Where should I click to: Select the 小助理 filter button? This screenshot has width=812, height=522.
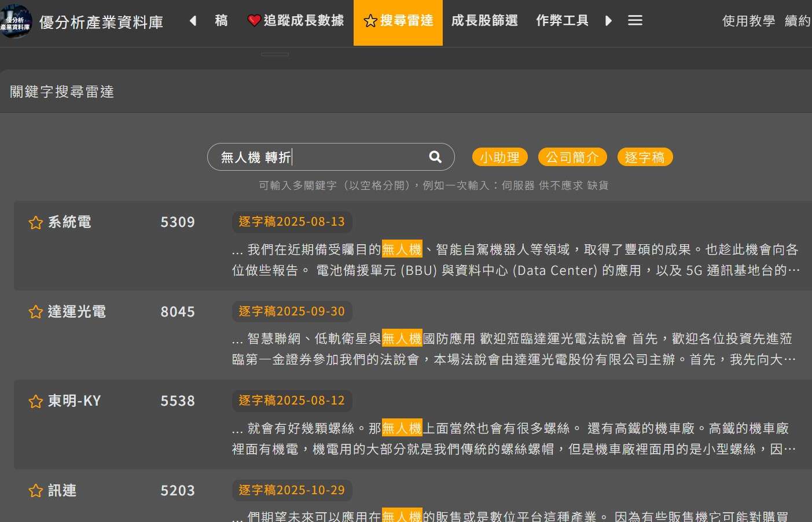[x=499, y=156]
